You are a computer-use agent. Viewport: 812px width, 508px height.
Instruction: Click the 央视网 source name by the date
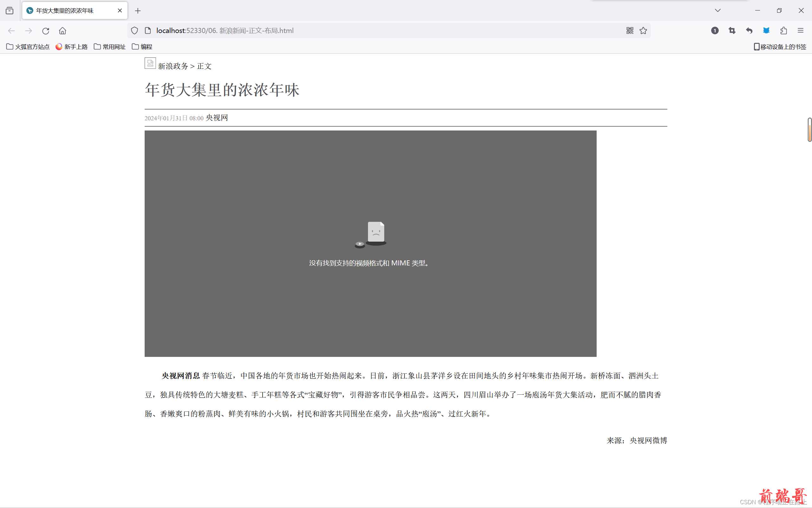(217, 117)
